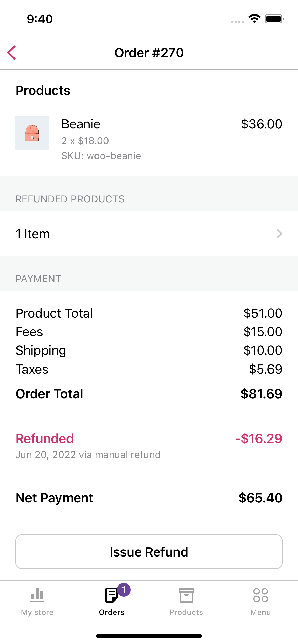Select the Orders receipt icon
The height and width of the screenshot is (644, 298).
click(x=112, y=595)
